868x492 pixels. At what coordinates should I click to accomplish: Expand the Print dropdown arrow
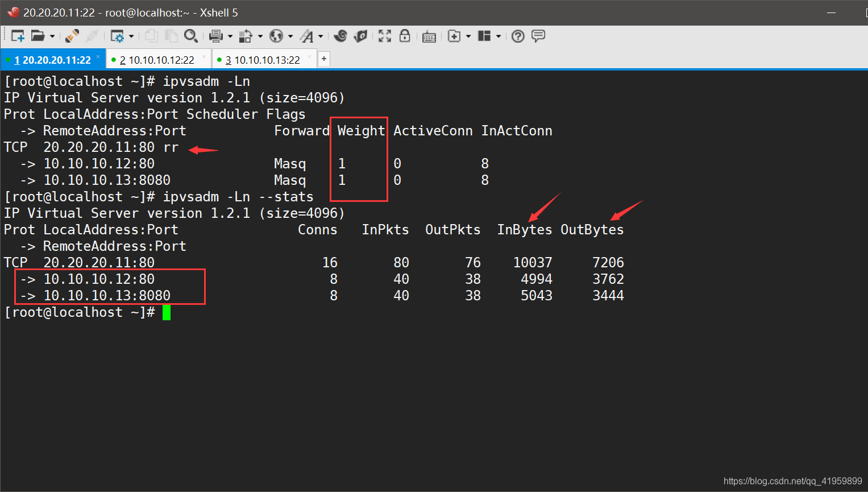click(230, 36)
